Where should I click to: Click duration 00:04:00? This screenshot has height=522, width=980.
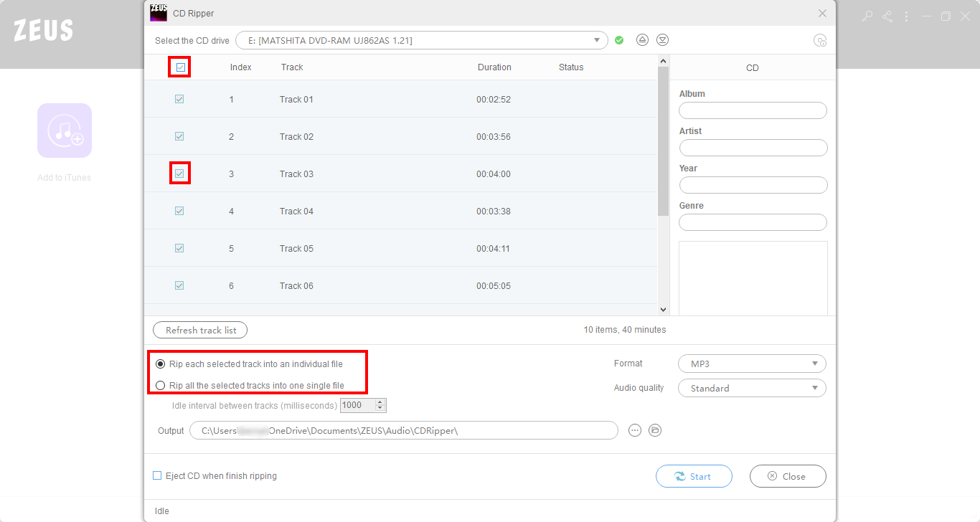tap(494, 174)
